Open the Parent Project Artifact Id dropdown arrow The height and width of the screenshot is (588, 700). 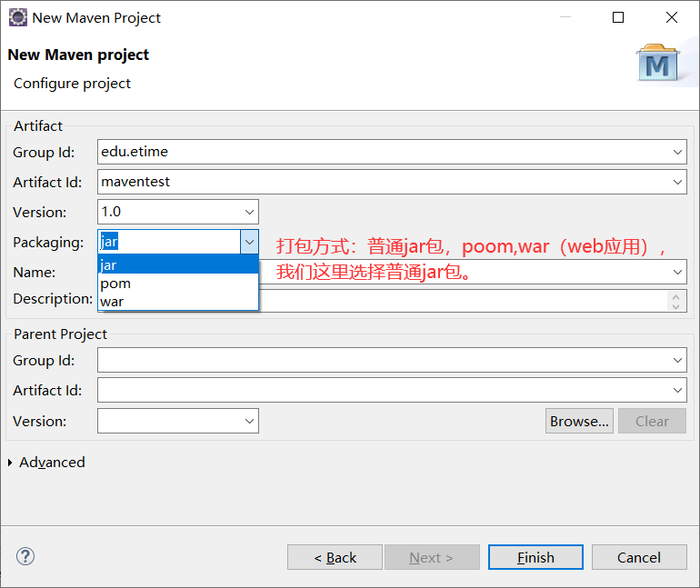pyautogui.click(x=677, y=390)
